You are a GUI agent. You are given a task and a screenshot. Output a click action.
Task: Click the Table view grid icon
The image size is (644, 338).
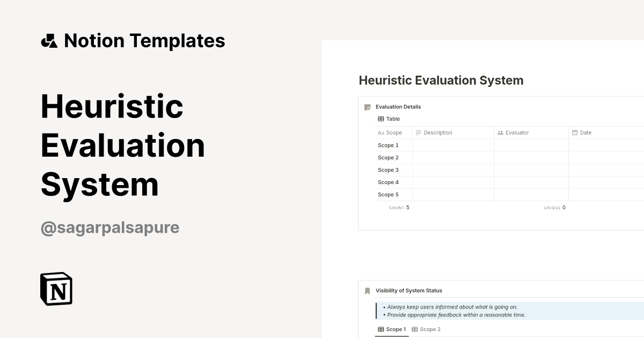tap(381, 119)
